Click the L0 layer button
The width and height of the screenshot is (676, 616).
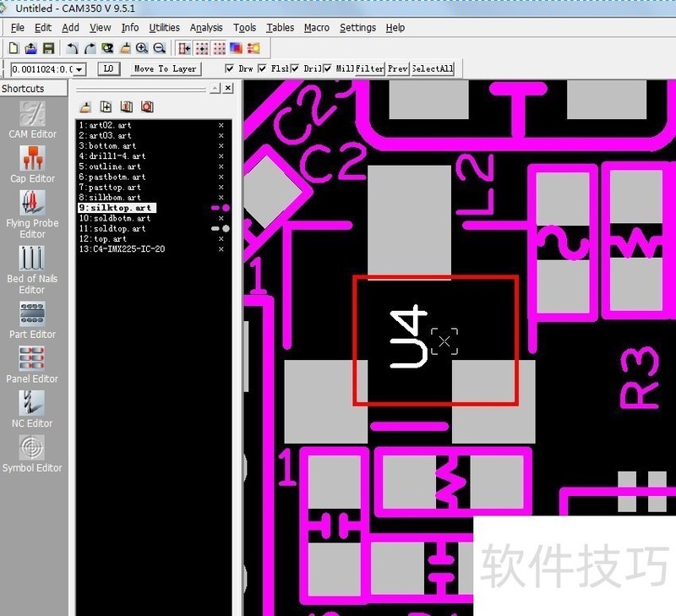109,68
